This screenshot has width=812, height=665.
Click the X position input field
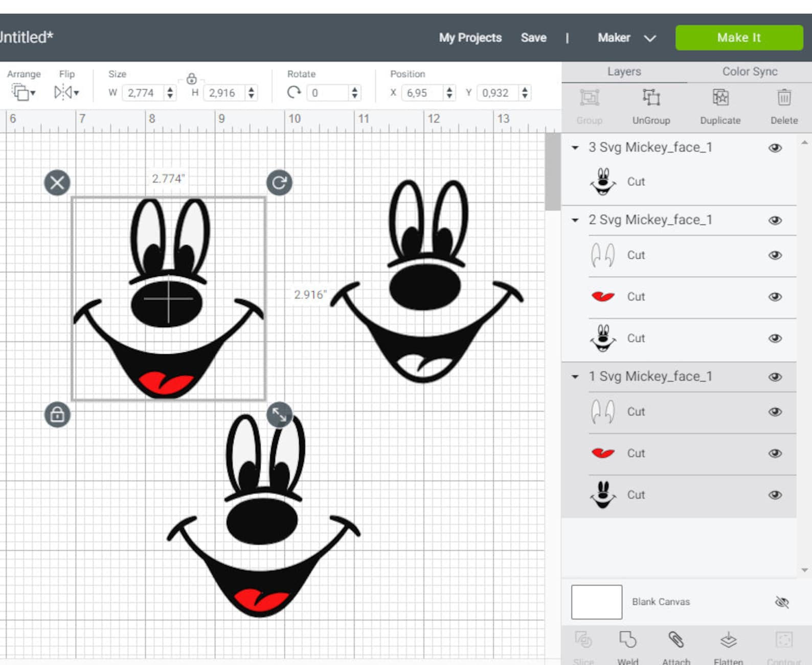coord(422,93)
